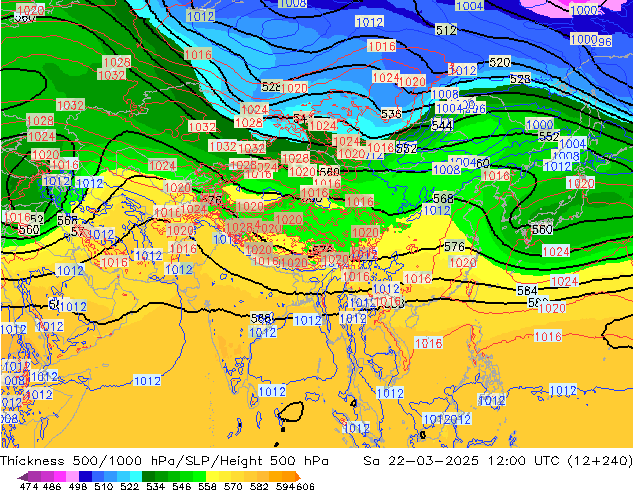The image size is (634, 490).
Task: Click the forecast time "Sa 22-03-2025 12:00 UTC (12+240)"
Action: coord(498,461)
